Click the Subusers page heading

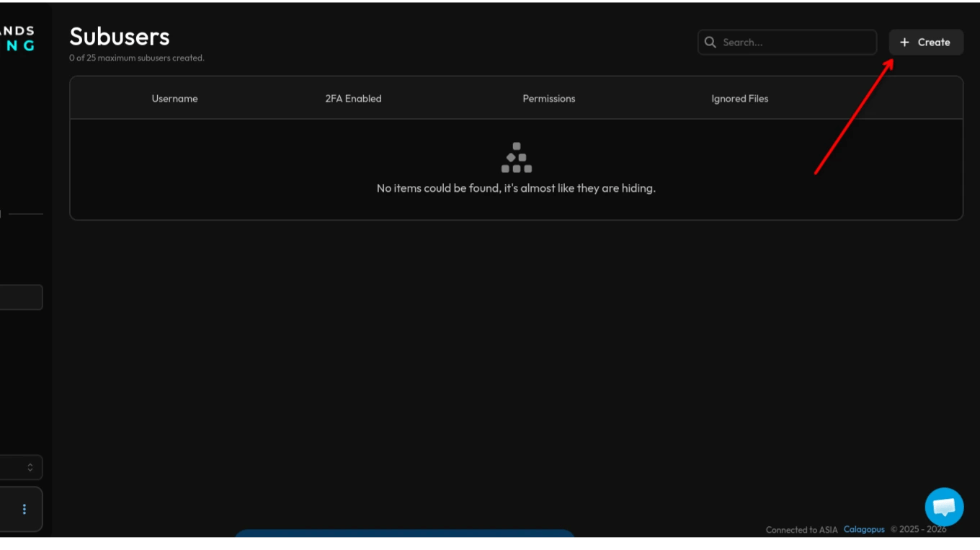coord(120,37)
